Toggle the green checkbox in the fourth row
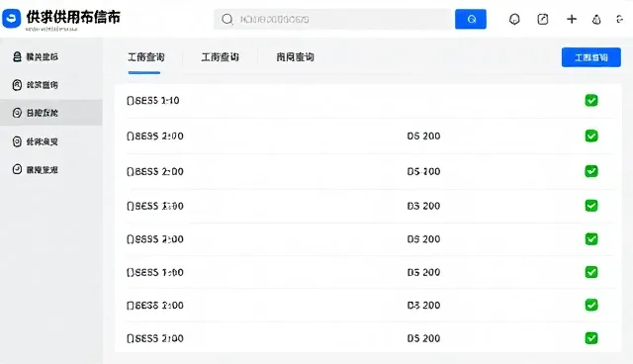 pyautogui.click(x=591, y=206)
